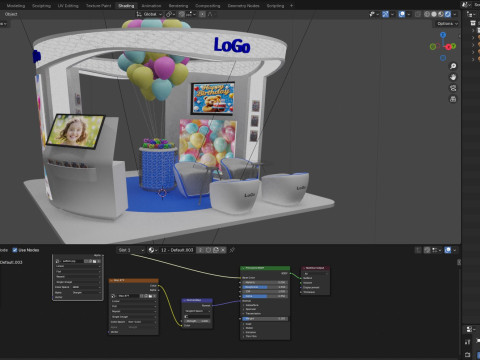The image size is (480, 360).
Task: Toggle node editor overlays icon
Action: coord(448,250)
